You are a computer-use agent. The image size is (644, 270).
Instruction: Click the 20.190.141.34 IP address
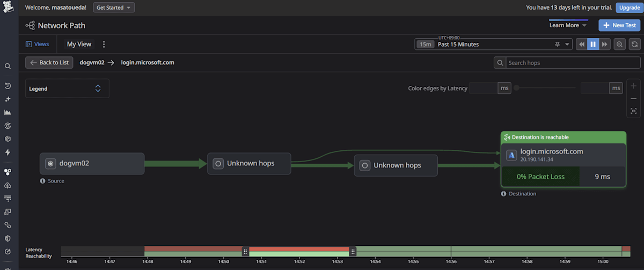click(537, 159)
